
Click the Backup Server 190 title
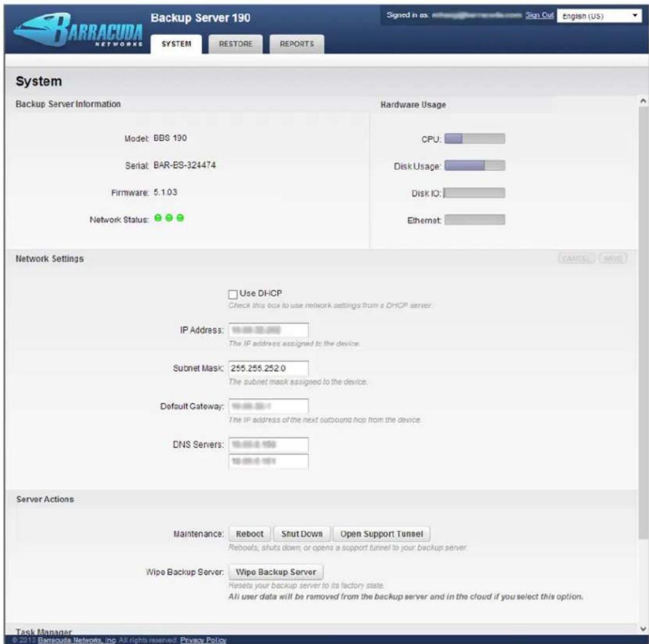[x=200, y=18]
